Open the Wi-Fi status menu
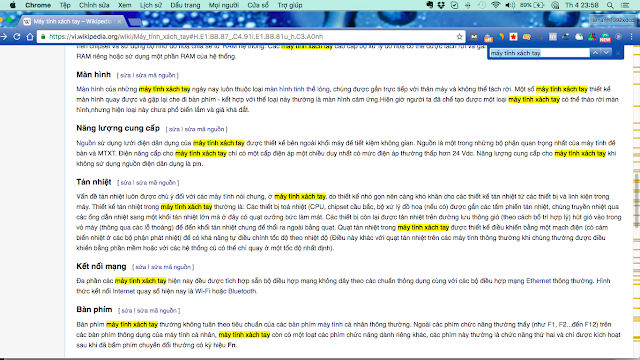The height and width of the screenshot is (360, 640). [496, 5]
